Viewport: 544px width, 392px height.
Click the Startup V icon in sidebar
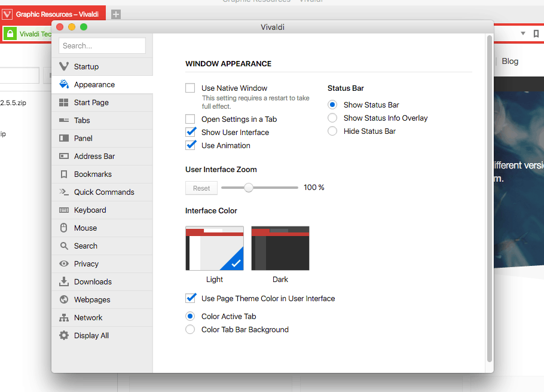64,66
